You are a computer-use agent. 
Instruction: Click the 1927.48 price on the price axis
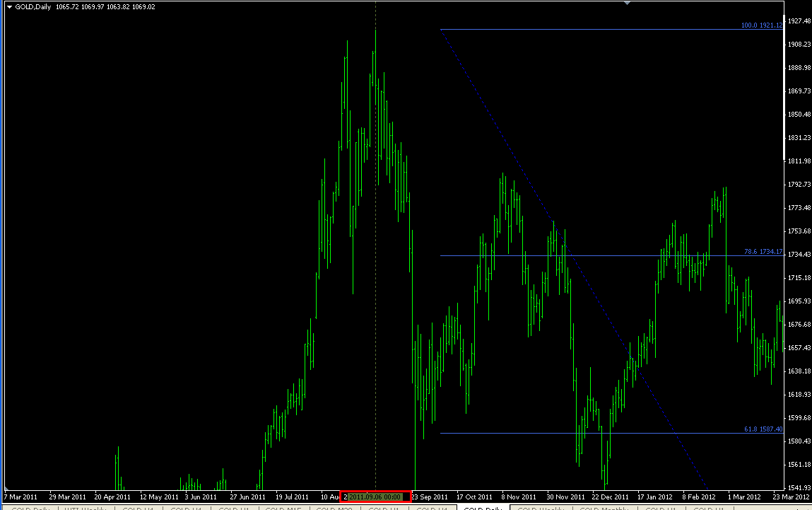coord(799,21)
